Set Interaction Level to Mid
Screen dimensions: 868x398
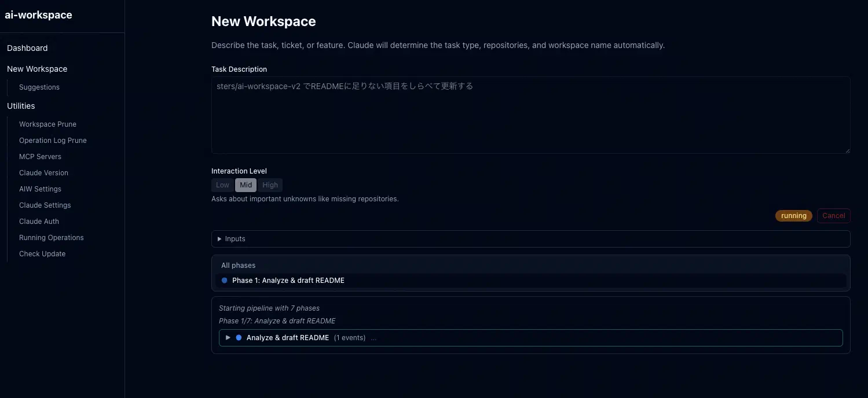(x=246, y=185)
